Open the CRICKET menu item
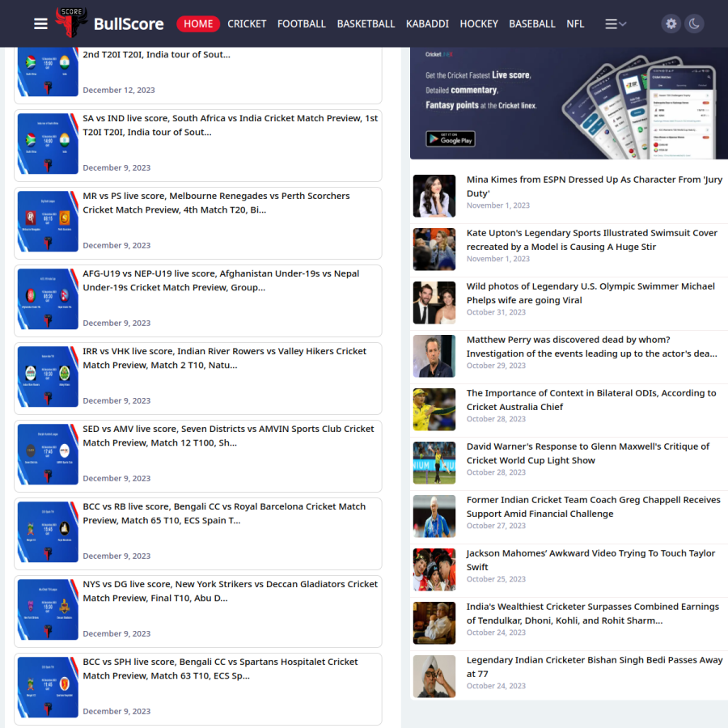 pyautogui.click(x=247, y=23)
